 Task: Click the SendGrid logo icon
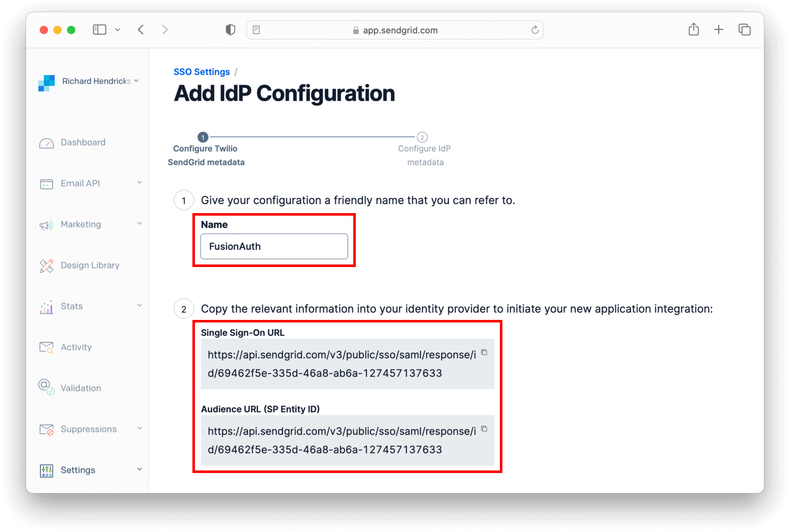pos(46,83)
